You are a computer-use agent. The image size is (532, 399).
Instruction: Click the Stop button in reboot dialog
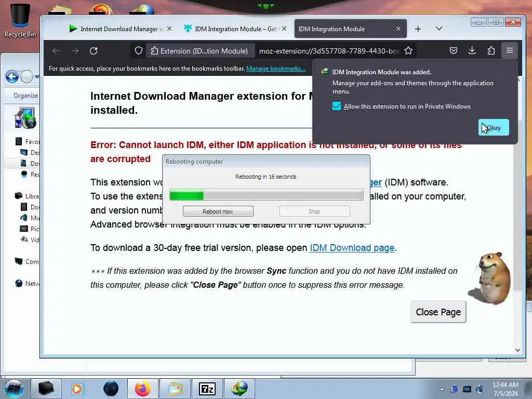click(314, 211)
